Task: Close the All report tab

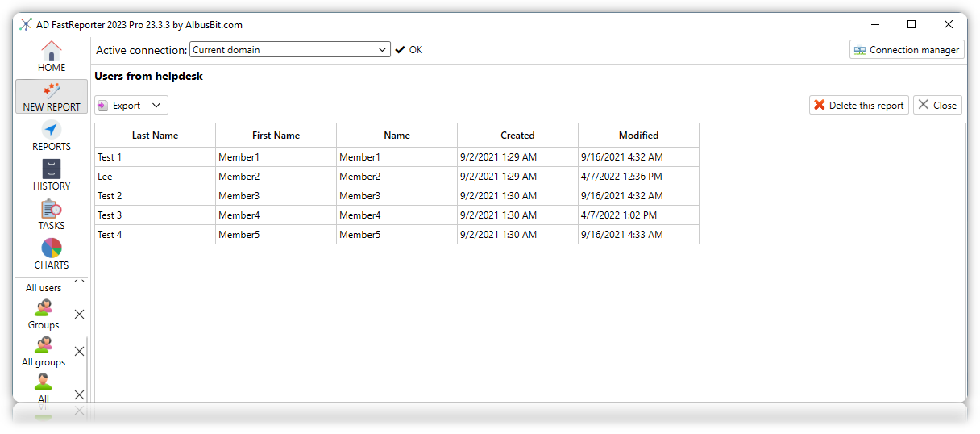Action: coord(79,394)
